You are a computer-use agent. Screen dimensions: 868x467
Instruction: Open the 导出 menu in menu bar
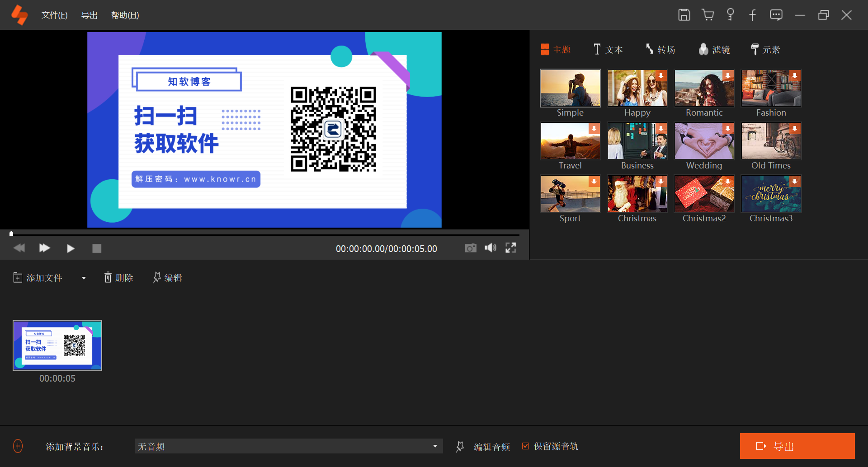coord(90,15)
